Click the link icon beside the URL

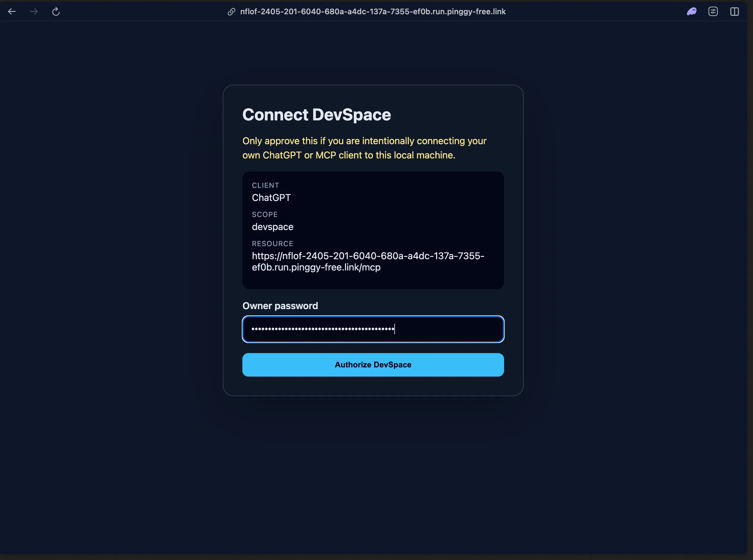coord(231,12)
